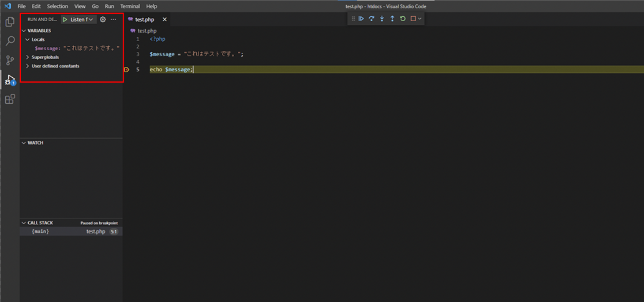Select the $message variable in Locals
The width and height of the screenshot is (644, 302).
click(77, 49)
